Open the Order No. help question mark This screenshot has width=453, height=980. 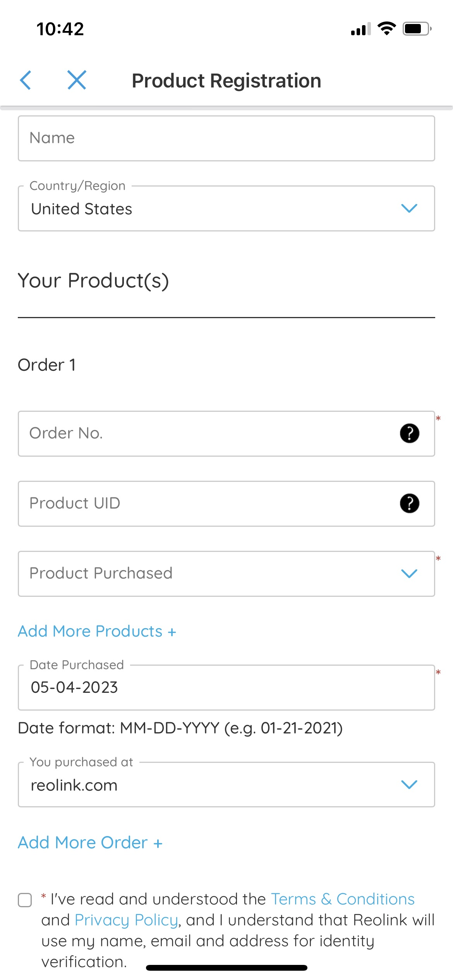pyautogui.click(x=409, y=433)
